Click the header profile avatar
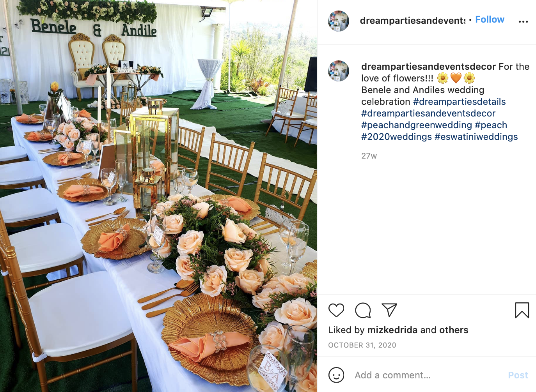 coord(339,21)
